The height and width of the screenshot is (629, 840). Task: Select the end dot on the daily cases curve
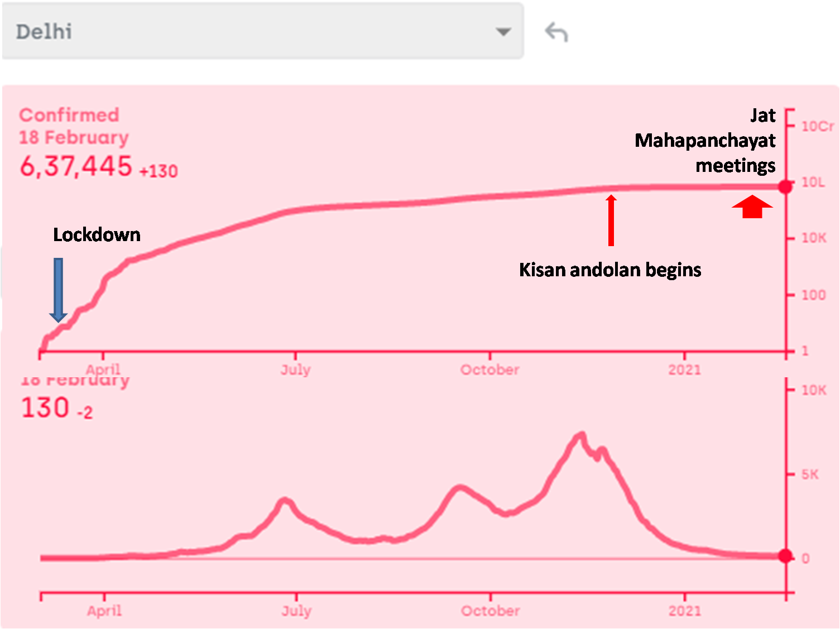785,556
